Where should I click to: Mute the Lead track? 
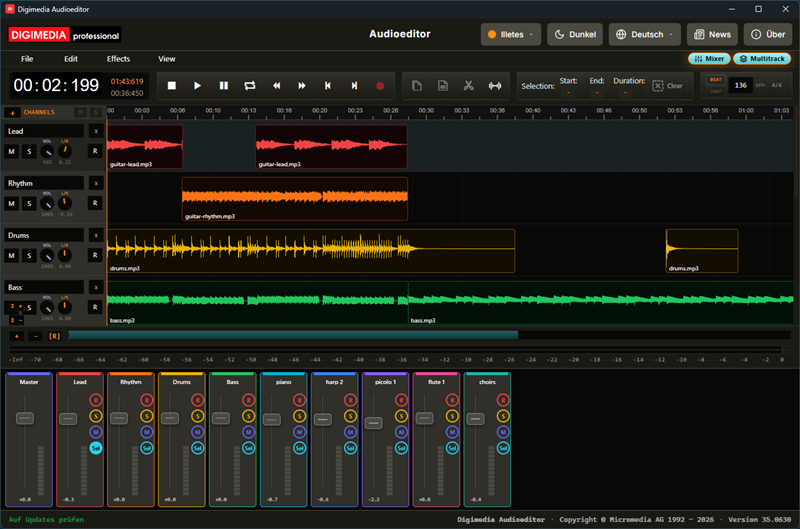pyautogui.click(x=12, y=152)
